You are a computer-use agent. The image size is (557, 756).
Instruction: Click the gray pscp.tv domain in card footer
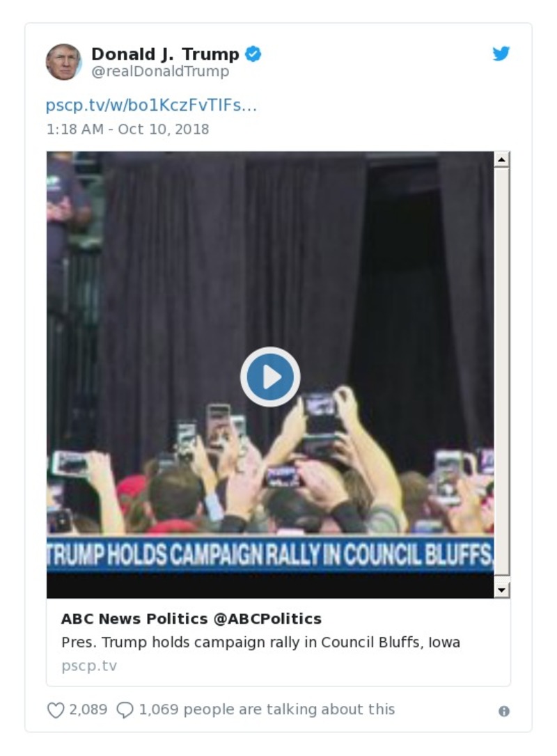point(89,666)
